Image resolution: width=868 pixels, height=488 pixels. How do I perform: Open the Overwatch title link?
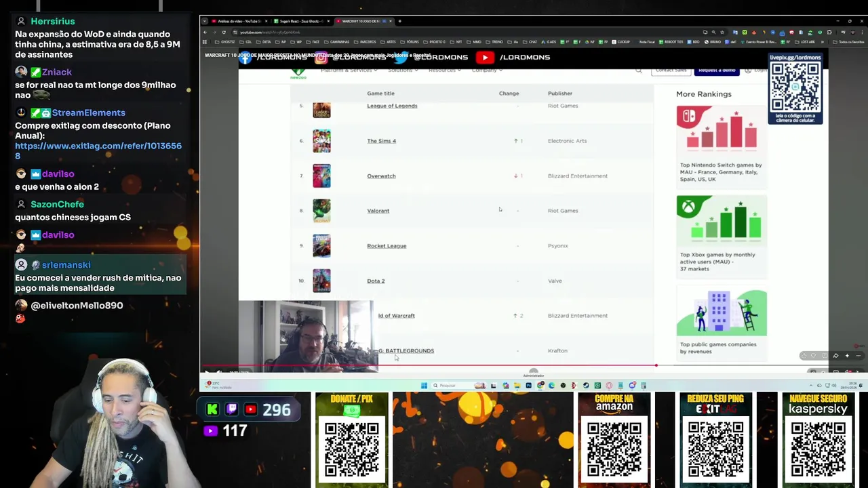pos(381,176)
